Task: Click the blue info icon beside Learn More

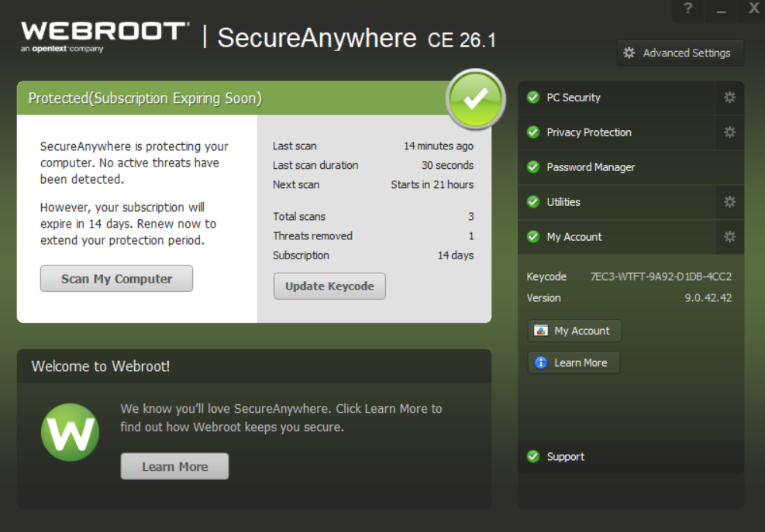Action: [540, 362]
